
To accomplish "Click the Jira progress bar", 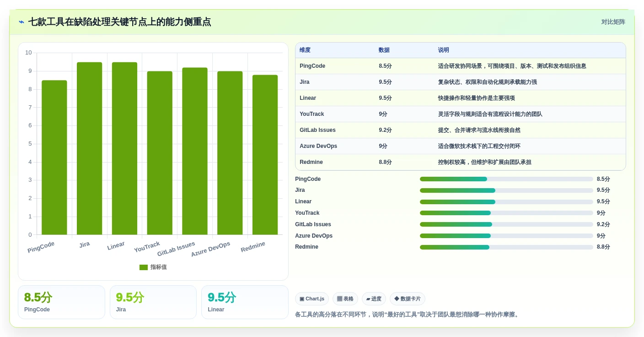I will tap(506, 190).
